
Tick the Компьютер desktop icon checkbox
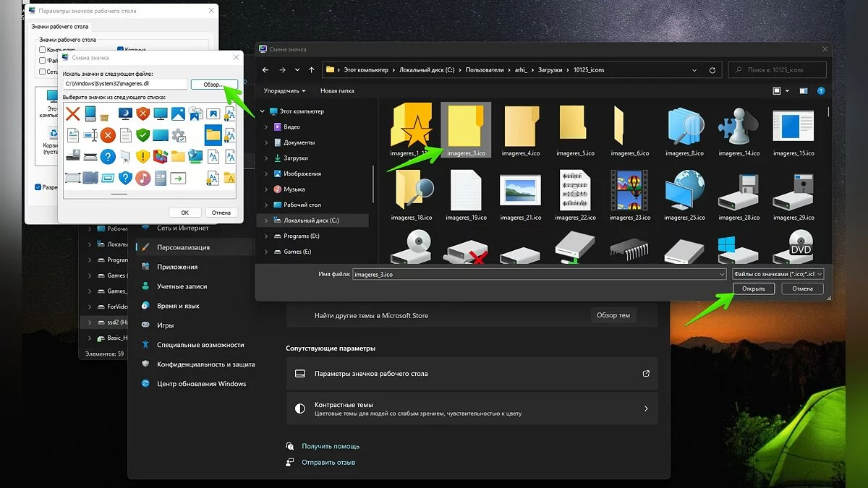[x=42, y=50]
